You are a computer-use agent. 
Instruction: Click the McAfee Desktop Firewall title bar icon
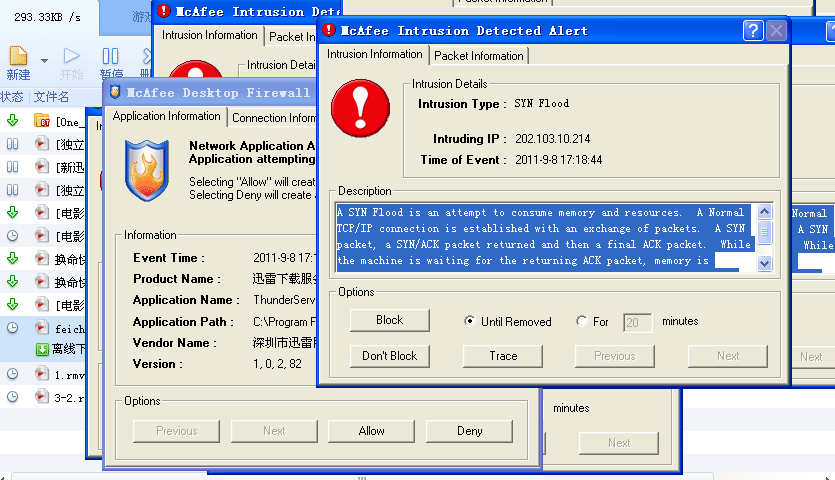(114, 92)
